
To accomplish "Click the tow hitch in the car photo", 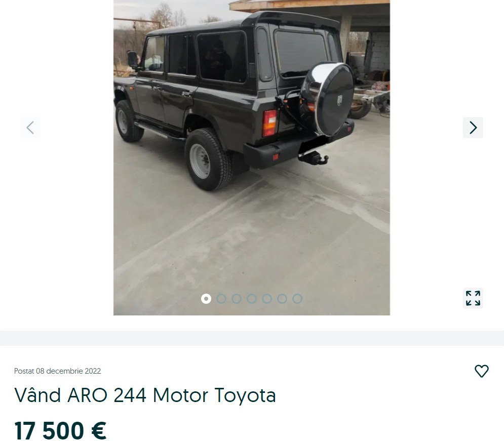I will (316, 157).
